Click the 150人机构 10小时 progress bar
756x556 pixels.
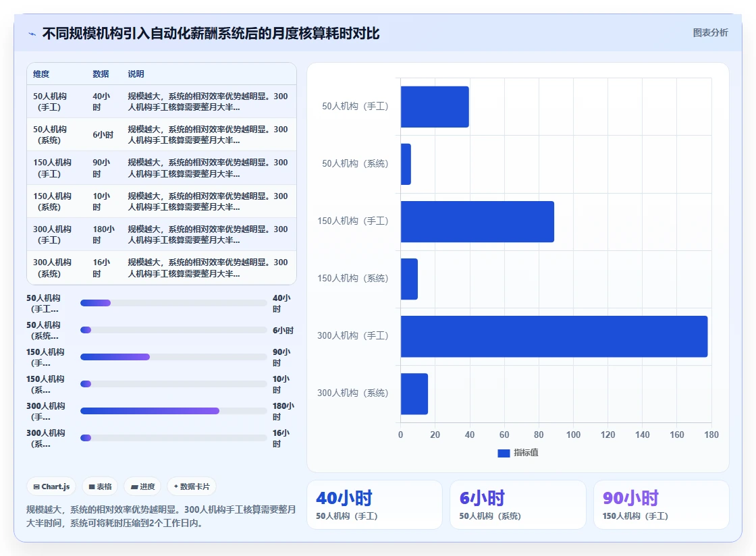[173, 384]
